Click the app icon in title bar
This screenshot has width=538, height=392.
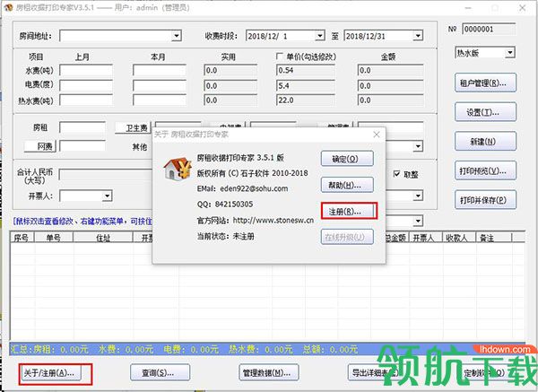[8, 7]
